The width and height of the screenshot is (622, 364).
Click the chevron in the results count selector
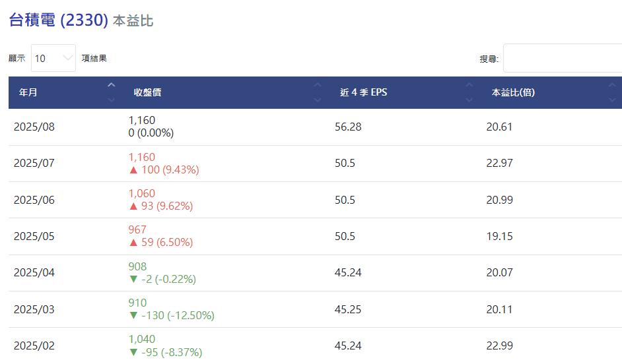point(67,58)
